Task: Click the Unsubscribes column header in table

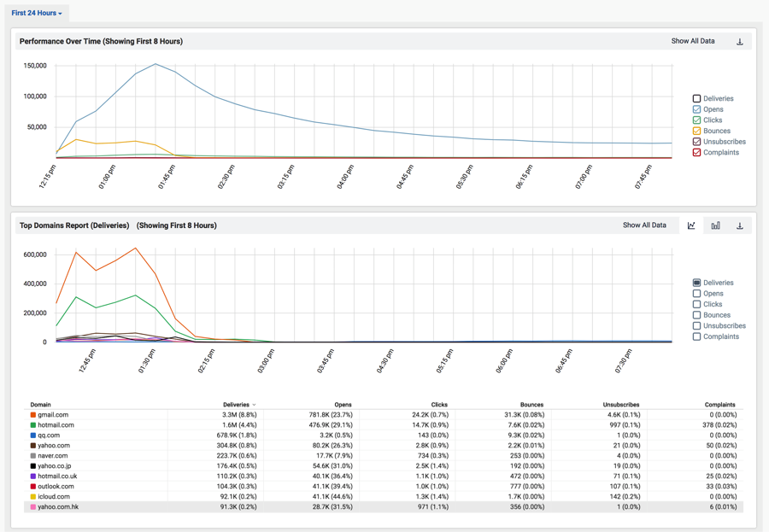Action: (x=621, y=405)
